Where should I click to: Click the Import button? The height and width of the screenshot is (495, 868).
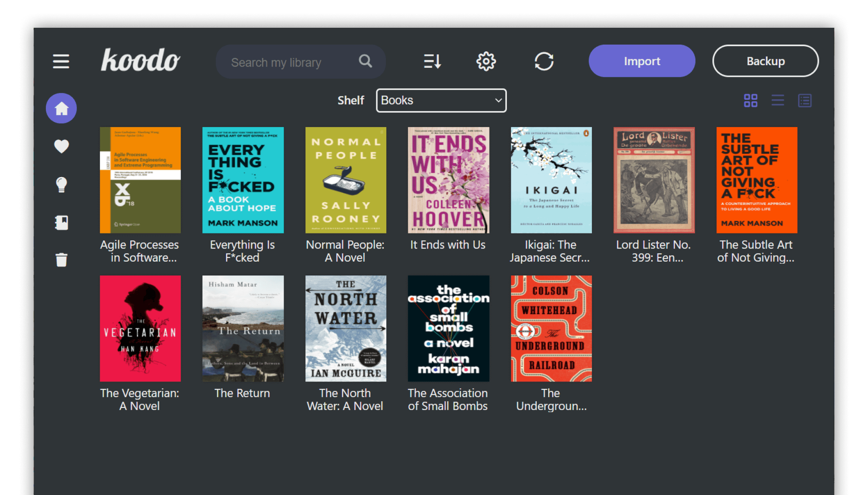tap(642, 61)
